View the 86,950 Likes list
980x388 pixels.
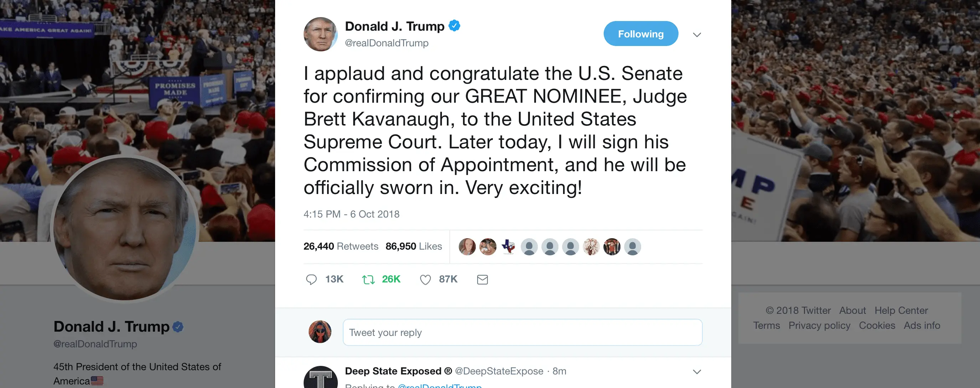tap(413, 246)
